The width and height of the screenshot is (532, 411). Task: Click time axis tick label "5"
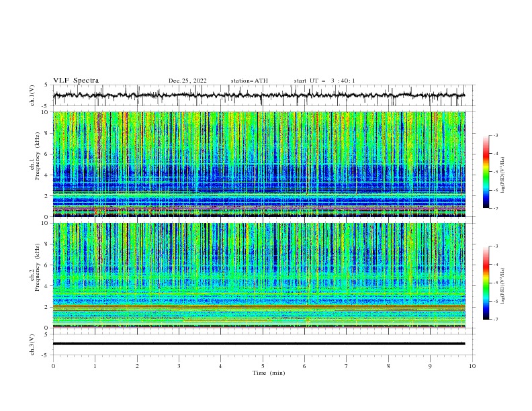(x=263, y=366)
